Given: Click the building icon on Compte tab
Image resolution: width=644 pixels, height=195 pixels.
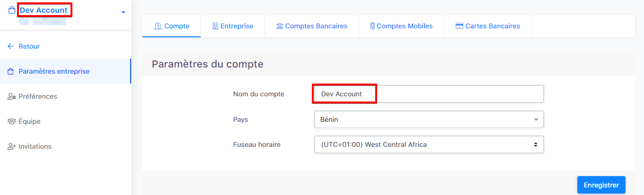Looking at the screenshot, I should tap(158, 26).
